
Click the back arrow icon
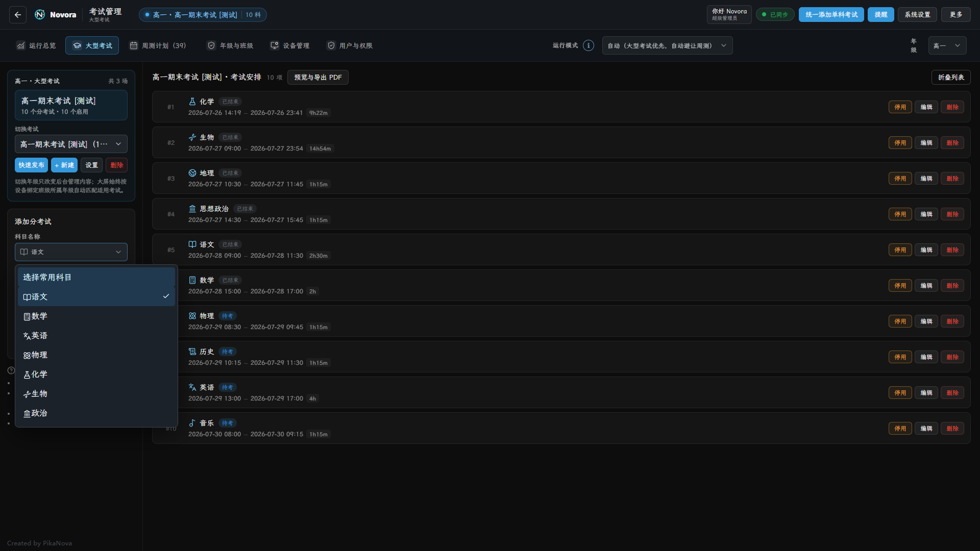click(18, 15)
